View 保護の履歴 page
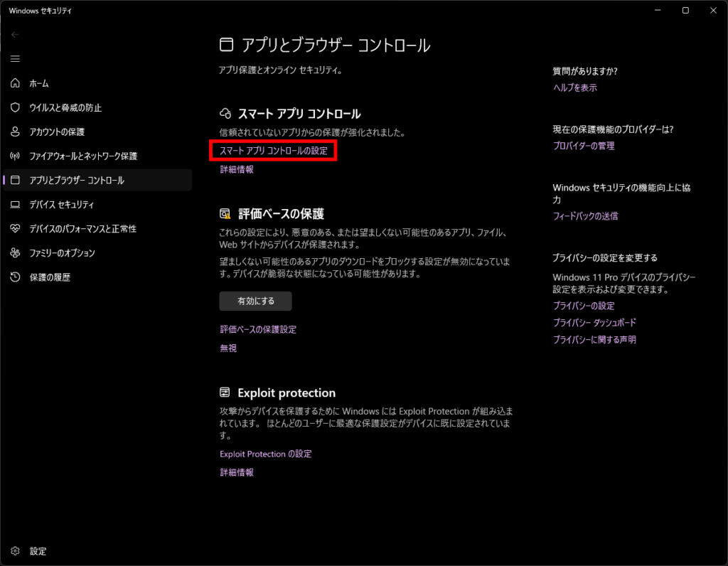This screenshot has width=728, height=566. (50, 277)
